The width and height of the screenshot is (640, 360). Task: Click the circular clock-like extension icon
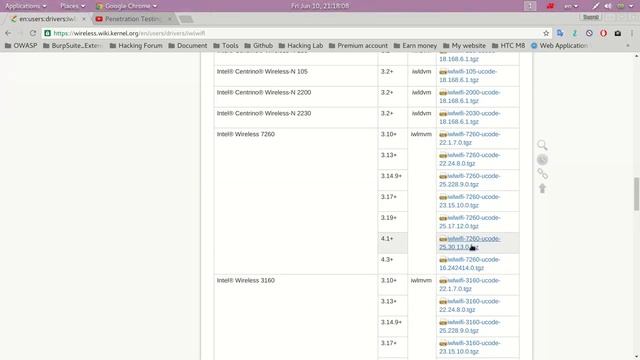pos(589,33)
